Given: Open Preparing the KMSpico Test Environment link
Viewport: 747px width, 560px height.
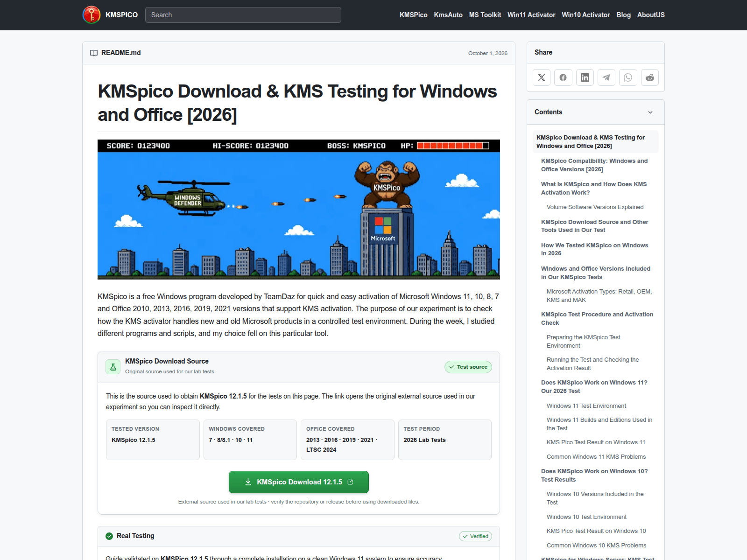Looking at the screenshot, I should (x=584, y=342).
